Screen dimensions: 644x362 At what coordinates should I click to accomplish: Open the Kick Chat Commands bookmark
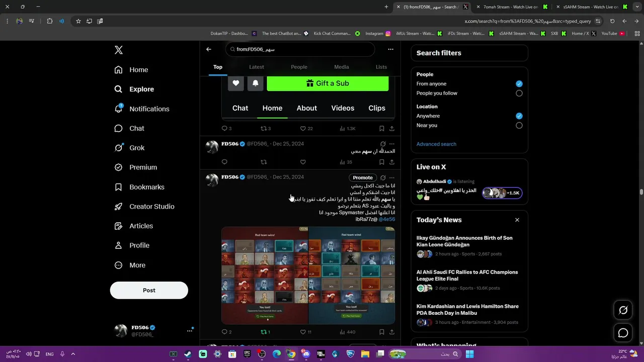(337, 34)
